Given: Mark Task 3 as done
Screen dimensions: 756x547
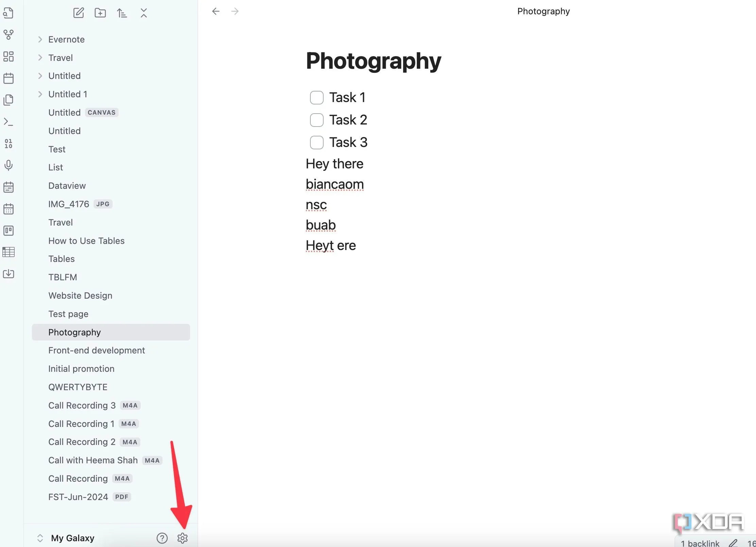Looking at the screenshot, I should 316,143.
